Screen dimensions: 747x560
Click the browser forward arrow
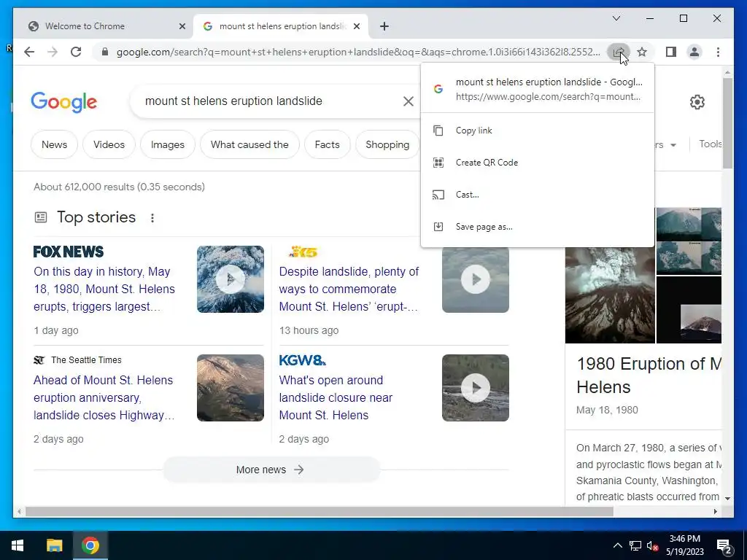(x=53, y=52)
